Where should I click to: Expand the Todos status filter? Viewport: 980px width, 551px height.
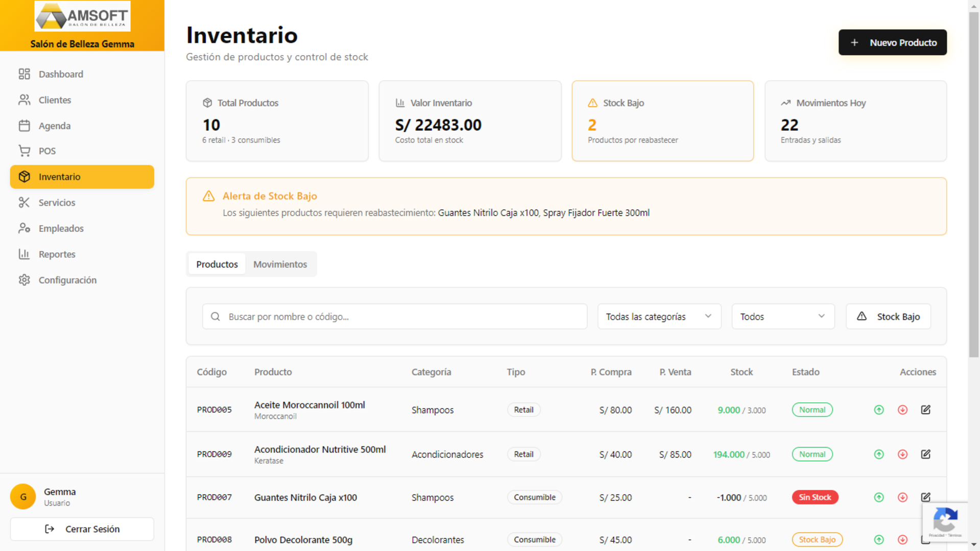tap(782, 316)
